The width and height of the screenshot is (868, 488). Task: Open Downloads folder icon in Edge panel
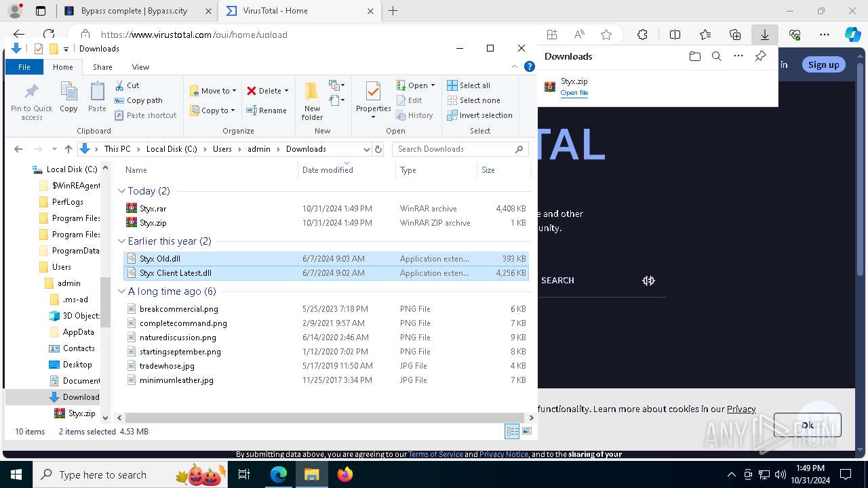tap(694, 56)
